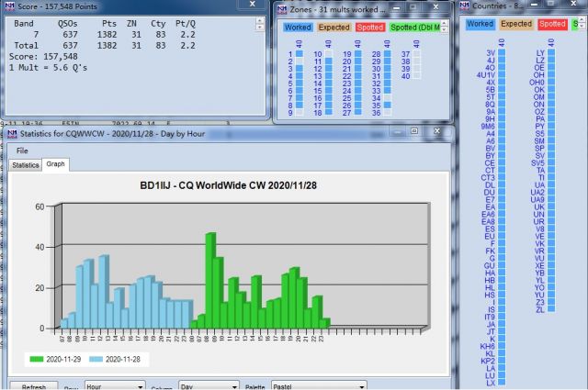The height and width of the screenshot is (390, 588).
Task: Close the Score window
Action: pyautogui.click(x=253, y=4)
